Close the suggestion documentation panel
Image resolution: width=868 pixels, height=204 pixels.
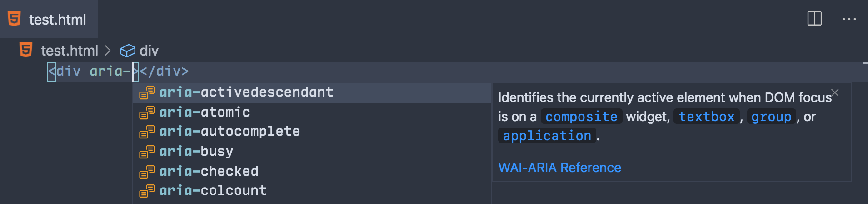tap(835, 93)
